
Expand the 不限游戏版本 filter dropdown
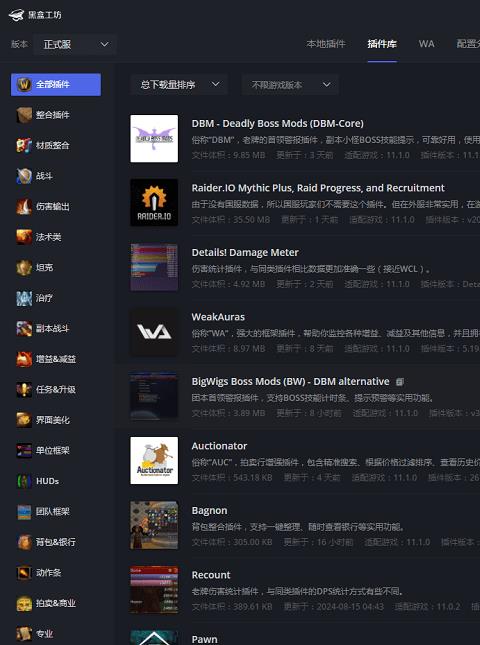290,85
